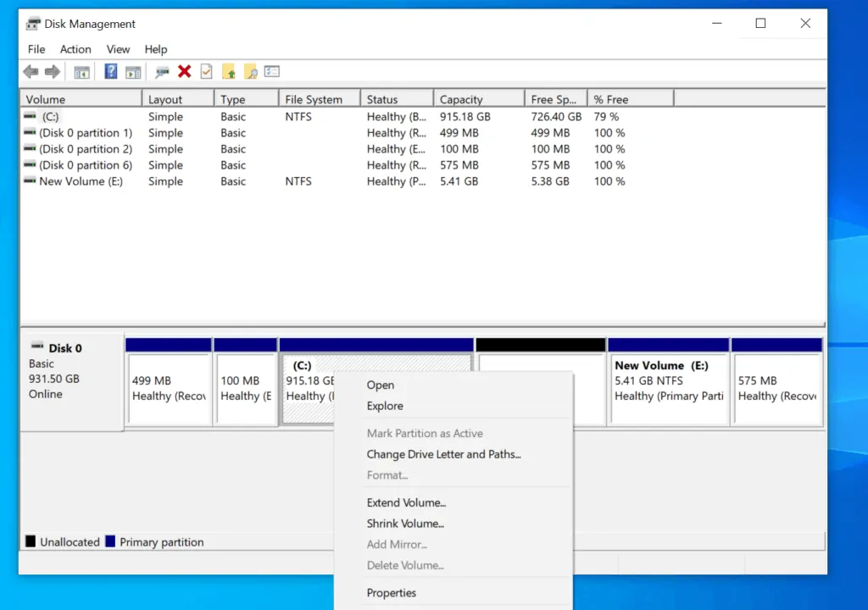
Task: Click the 5.38 GB free space cell
Action: point(550,181)
